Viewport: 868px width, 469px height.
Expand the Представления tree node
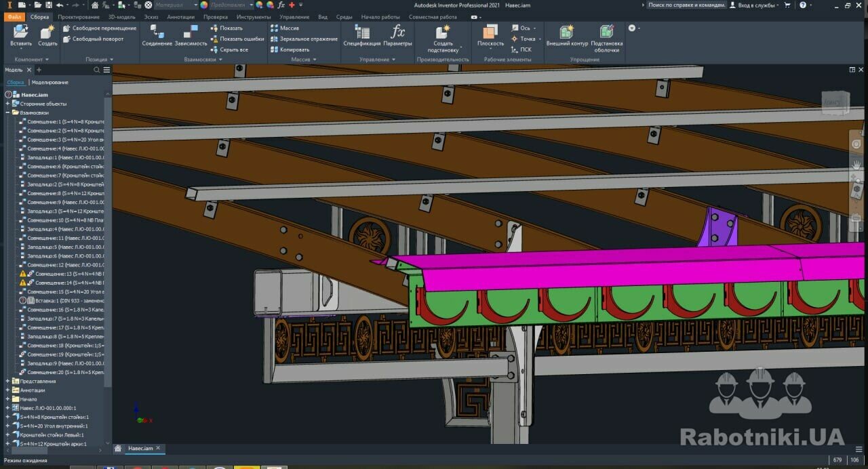coord(7,382)
